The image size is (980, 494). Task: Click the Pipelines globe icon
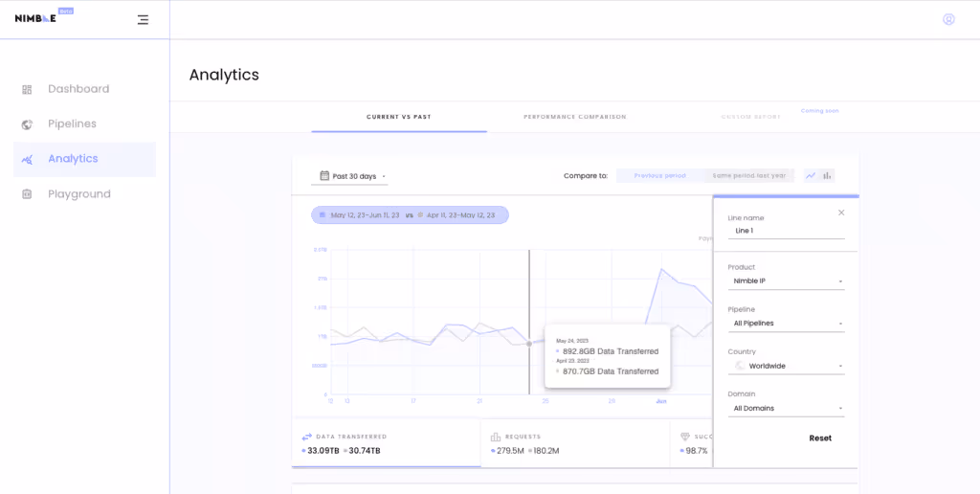pos(27,124)
